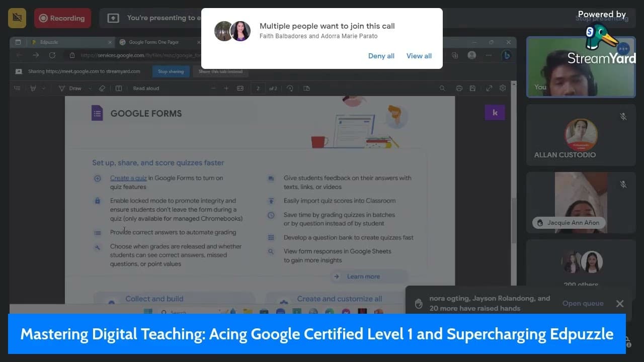Click 'Set up, share, and score quizzes faster' heading
Image resolution: width=644 pixels, height=362 pixels.
158,163
